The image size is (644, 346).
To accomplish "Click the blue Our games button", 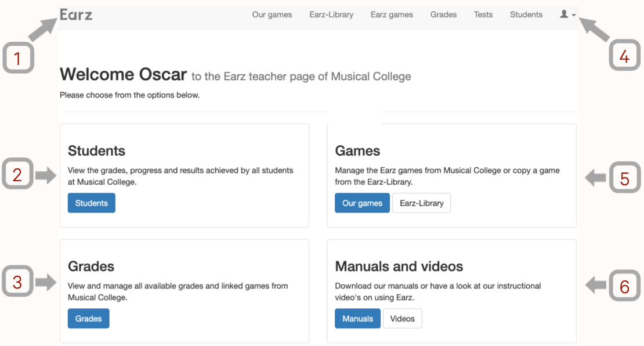I will [x=362, y=203].
